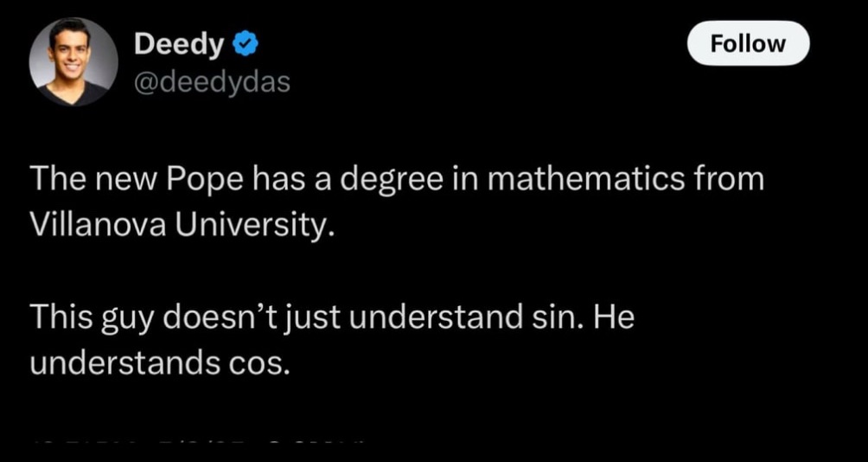This screenshot has height=462, width=868.
Task: Click the blue verified checkmark badge
Action: point(244,44)
